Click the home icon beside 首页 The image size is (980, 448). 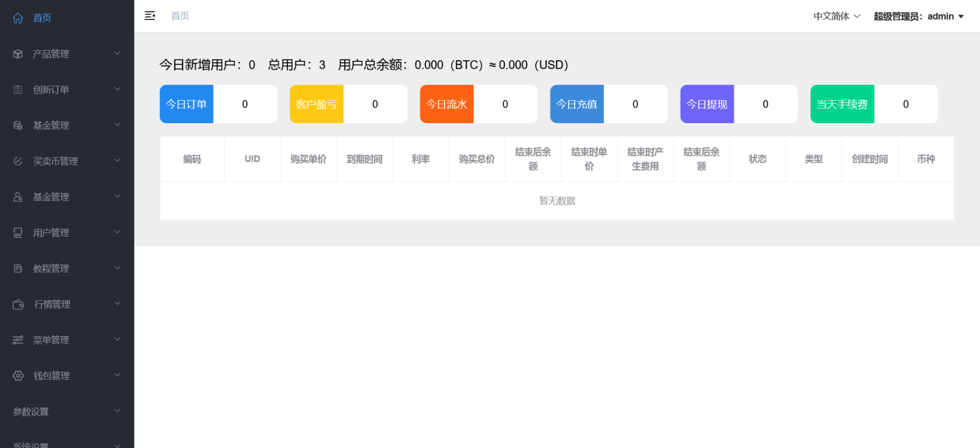click(x=18, y=18)
